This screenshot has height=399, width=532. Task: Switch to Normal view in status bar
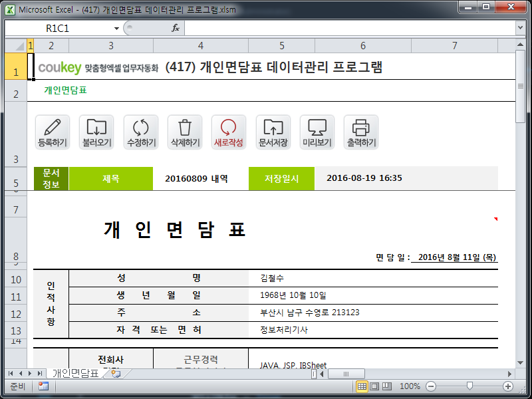(362, 386)
